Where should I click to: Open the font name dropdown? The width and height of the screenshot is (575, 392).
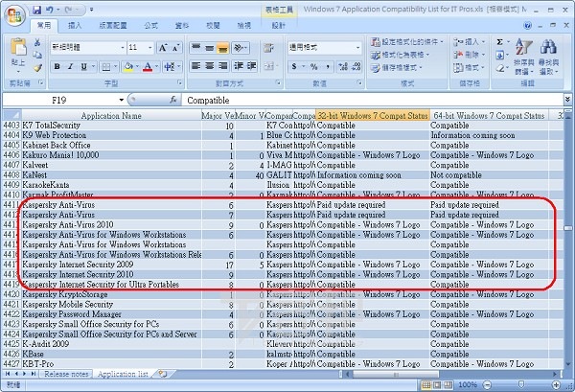tap(123, 48)
